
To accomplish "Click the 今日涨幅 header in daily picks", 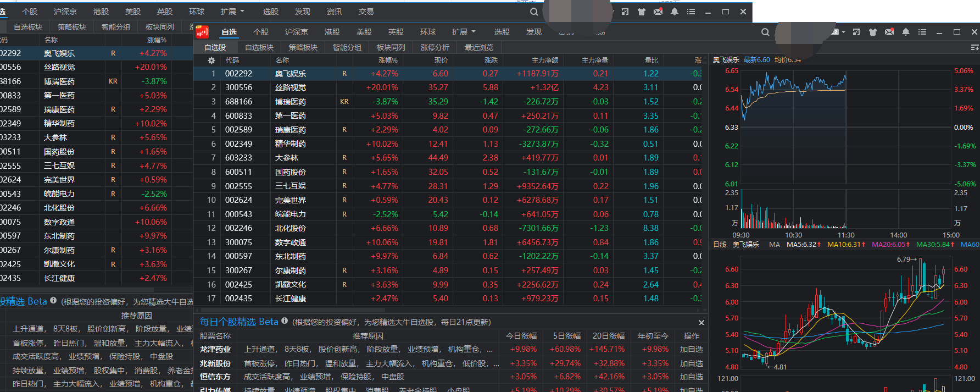I will click(521, 336).
